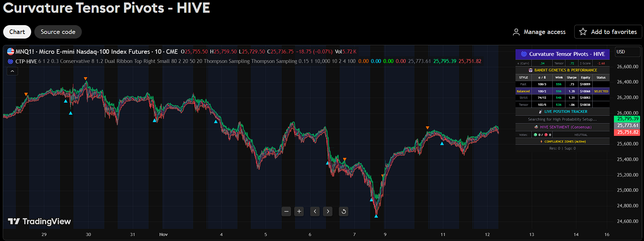The width and height of the screenshot is (644, 241).
Task: Click the Nov date label on time axis
Action: click(x=164, y=234)
